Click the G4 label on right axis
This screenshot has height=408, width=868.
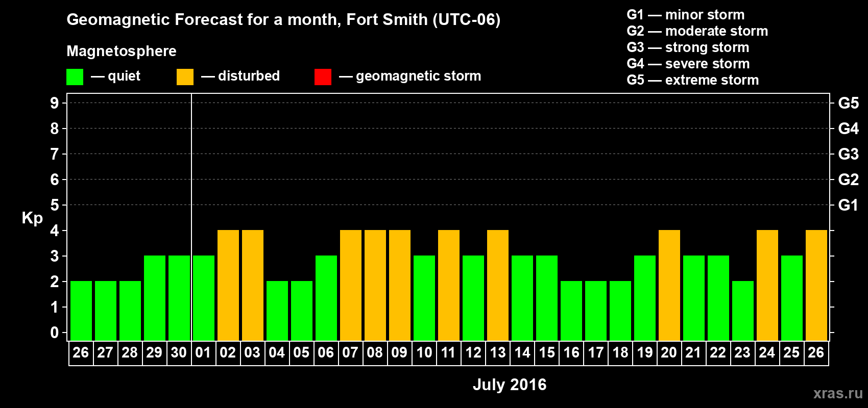tap(849, 129)
